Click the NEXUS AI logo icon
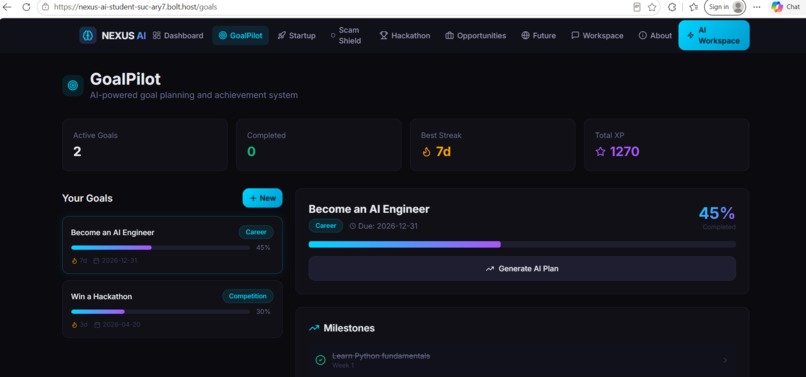The height and width of the screenshot is (377, 806). [x=88, y=35]
